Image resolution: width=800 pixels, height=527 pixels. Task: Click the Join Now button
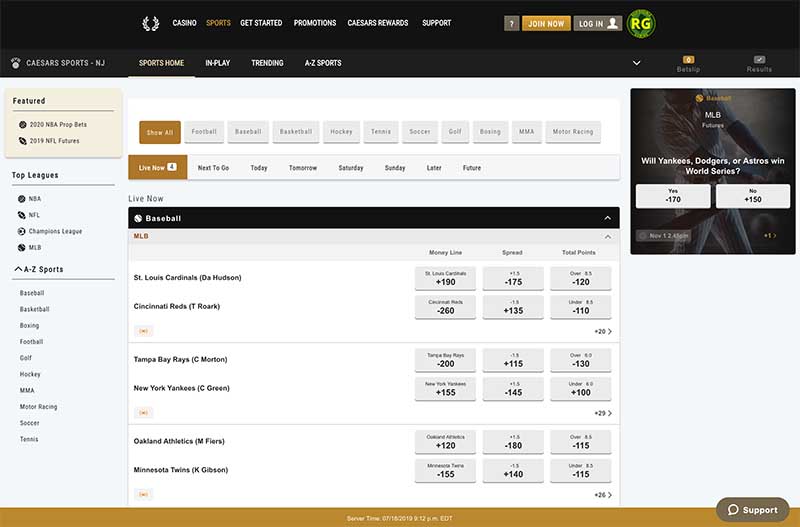coord(546,23)
